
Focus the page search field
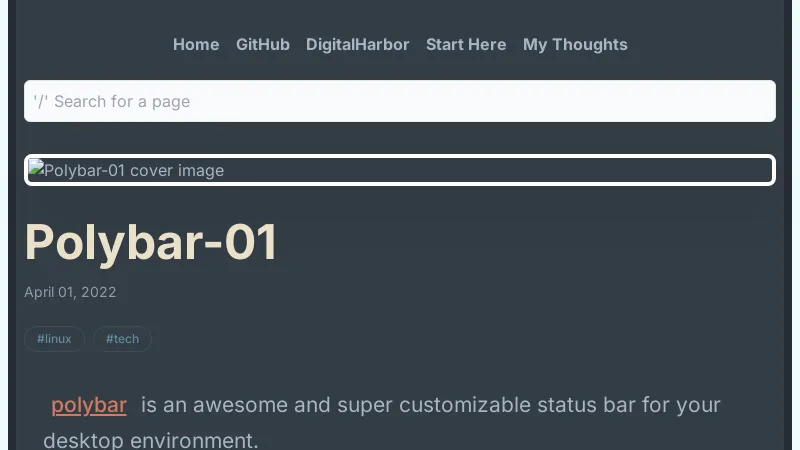[x=400, y=101]
